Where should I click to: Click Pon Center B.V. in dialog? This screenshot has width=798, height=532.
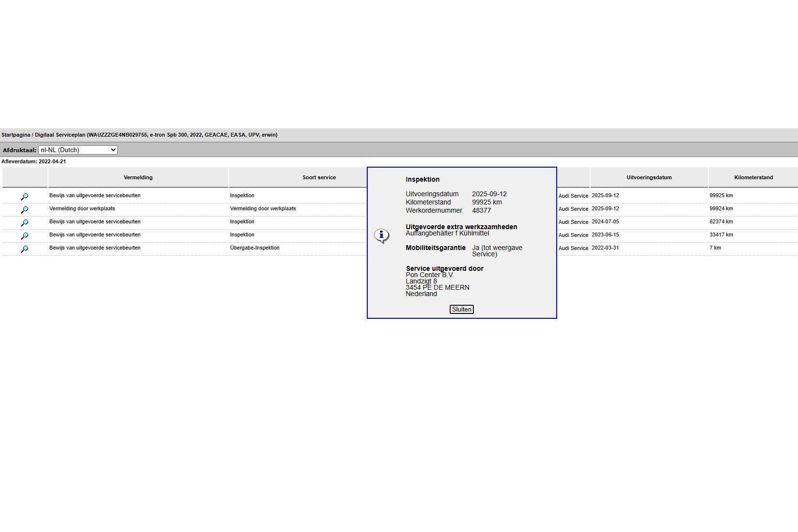coord(430,275)
